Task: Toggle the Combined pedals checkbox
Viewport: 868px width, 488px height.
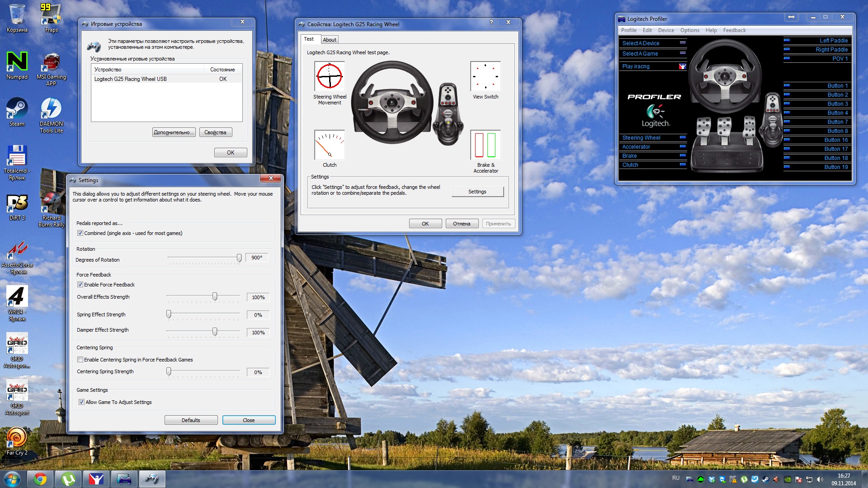Action: (80, 233)
